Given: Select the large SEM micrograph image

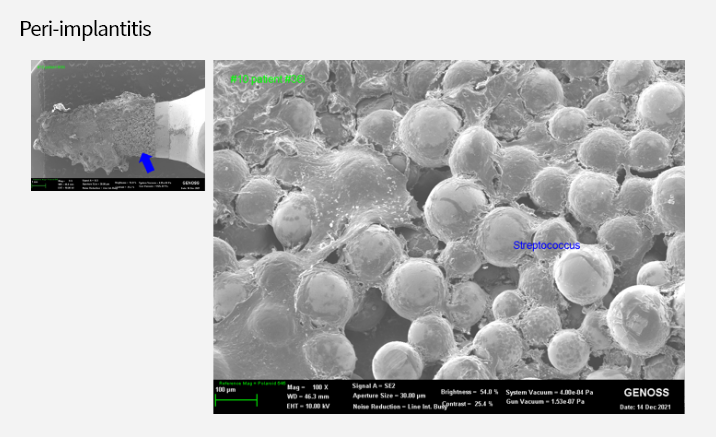Looking at the screenshot, I should pyautogui.click(x=449, y=220).
